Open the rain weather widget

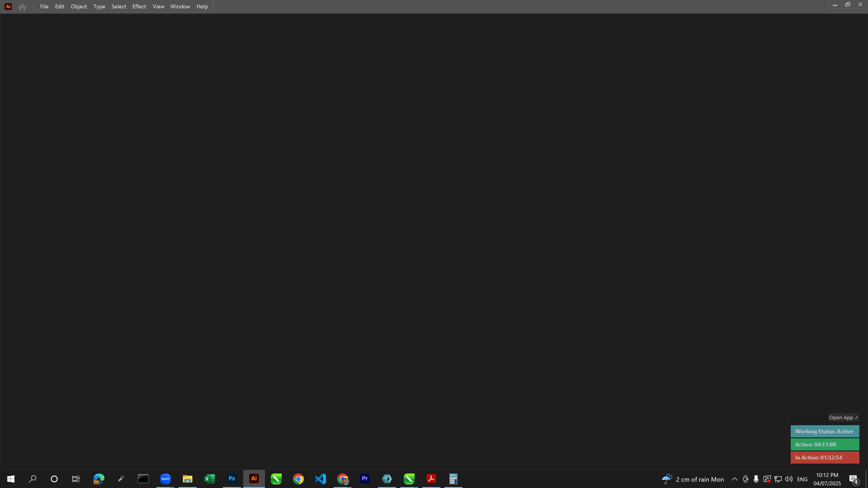point(692,479)
